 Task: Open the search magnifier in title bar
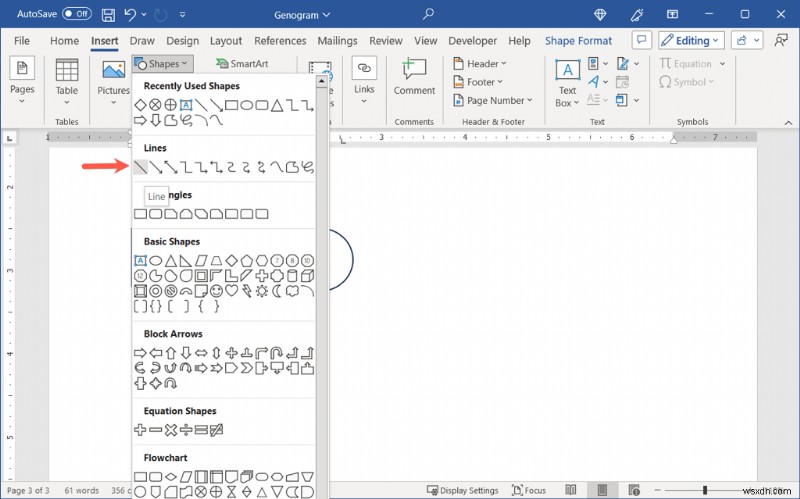[428, 14]
